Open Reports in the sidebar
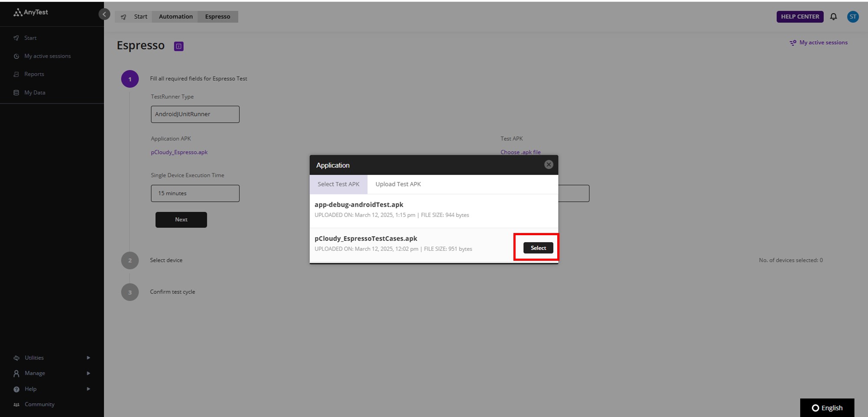The width and height of the screenshot is (868, 417). coord(34,74)
